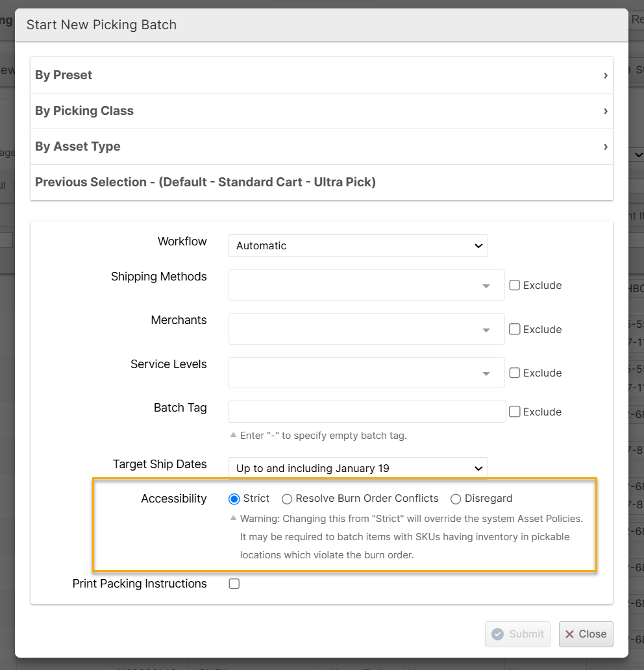This screenshot has height=670, width=644.
Task: Select the Disregard accessibility option
Action: (456, 499)
